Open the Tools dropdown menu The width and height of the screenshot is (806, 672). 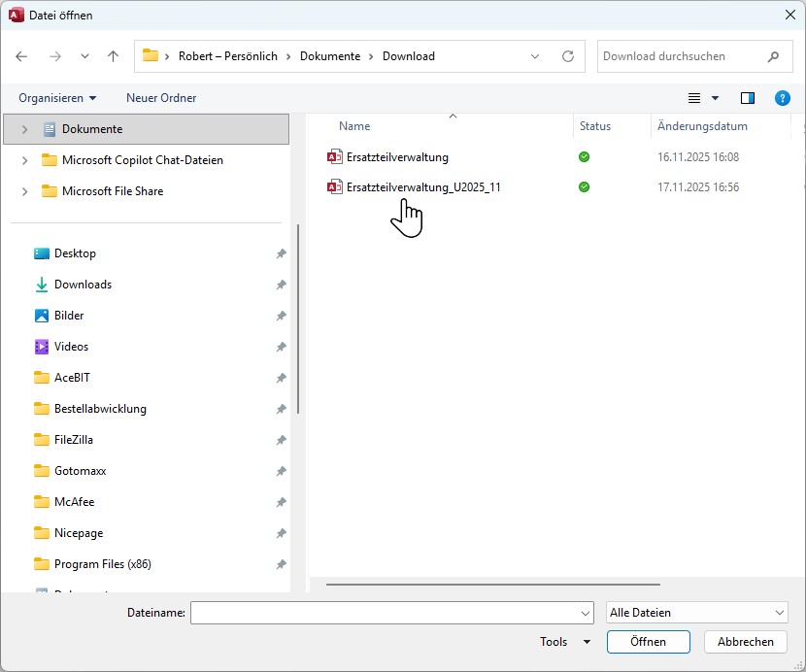[565, 642]
